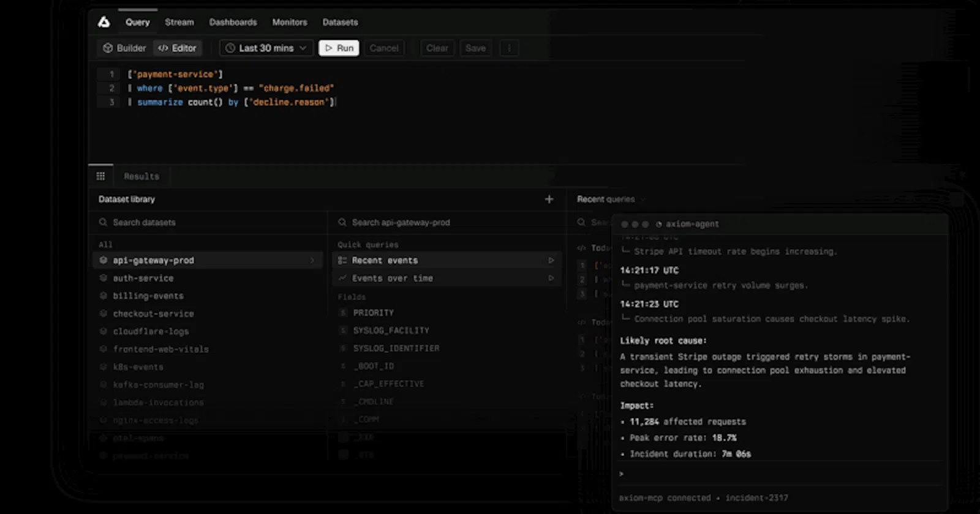Click the results grid view icon

[x=100, y=176]
